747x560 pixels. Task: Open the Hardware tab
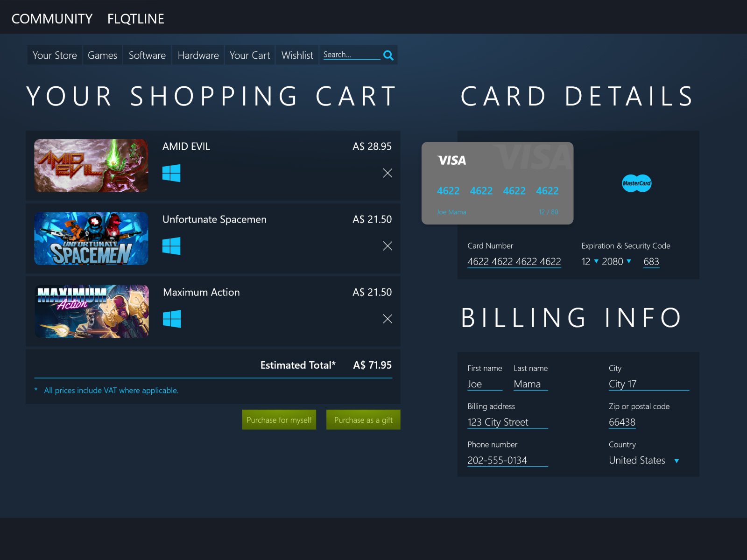[198, 55]
